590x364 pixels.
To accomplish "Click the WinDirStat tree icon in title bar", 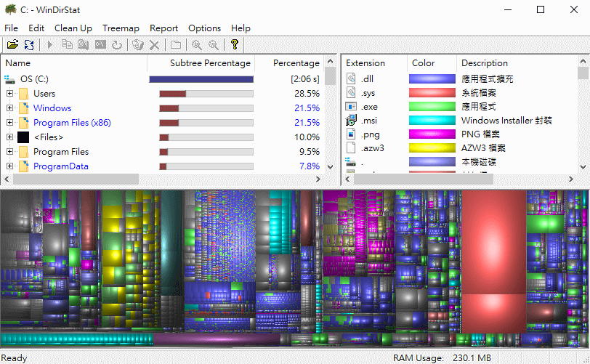I will point(10,9).
